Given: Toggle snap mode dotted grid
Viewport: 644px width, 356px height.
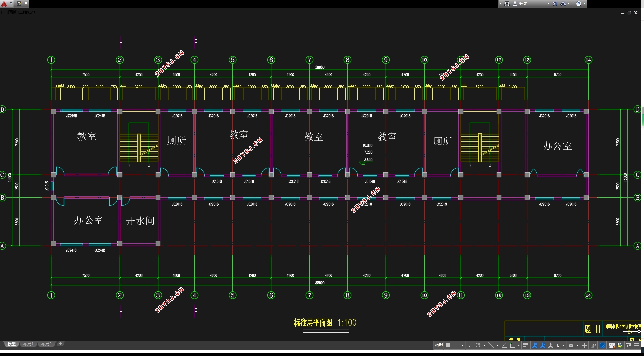Looking at the screenshot, I should click(456, 345).
